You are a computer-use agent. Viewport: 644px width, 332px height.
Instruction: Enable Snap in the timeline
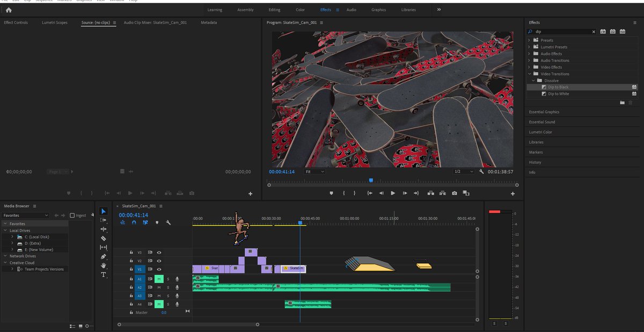point(134,222)
